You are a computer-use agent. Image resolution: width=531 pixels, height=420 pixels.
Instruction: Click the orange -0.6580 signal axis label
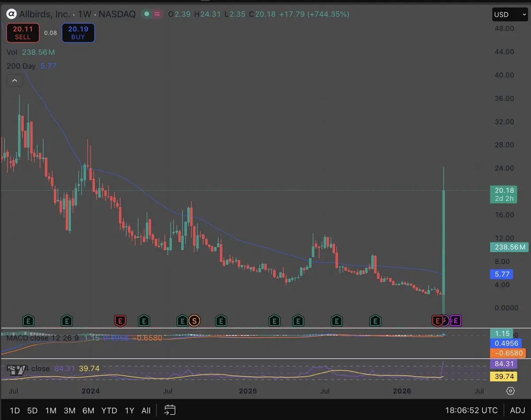[x=508, y=353]
